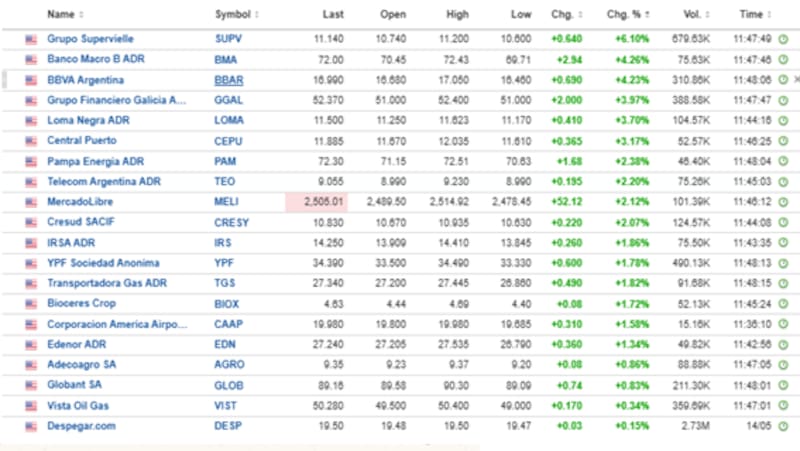Click MercadoLibre's highlighted last price cell

pos(321,202)
